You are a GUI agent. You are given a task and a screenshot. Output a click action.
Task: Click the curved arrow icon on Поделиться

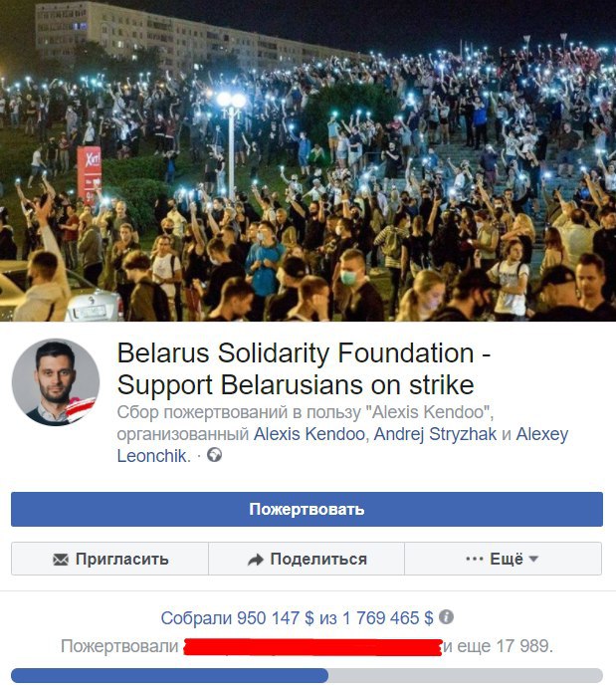[x=255, y=560]
